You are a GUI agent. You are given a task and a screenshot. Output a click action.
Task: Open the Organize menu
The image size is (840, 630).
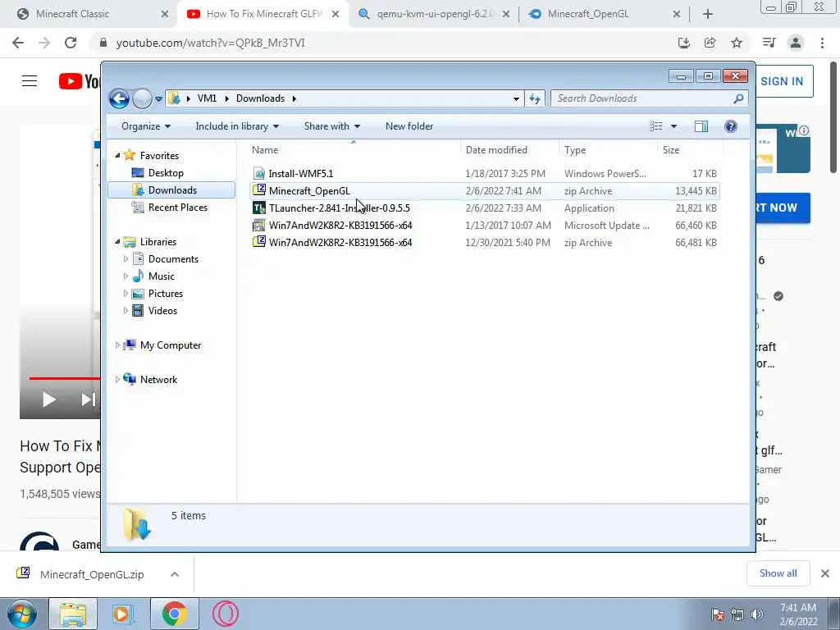(x=146, y=126)
